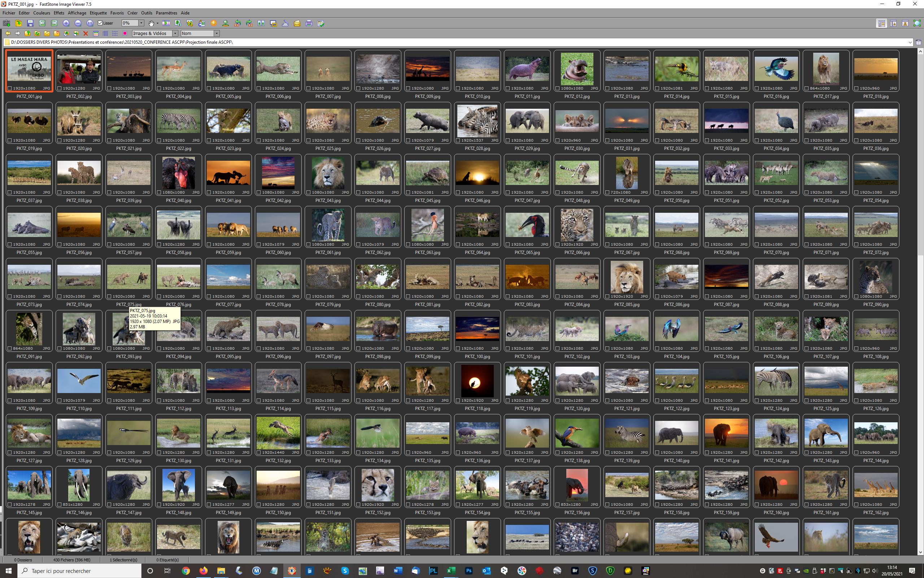Screen dimensions: 924x578
Task: Click the Windows Start button
Action: (x=8, y=571)
